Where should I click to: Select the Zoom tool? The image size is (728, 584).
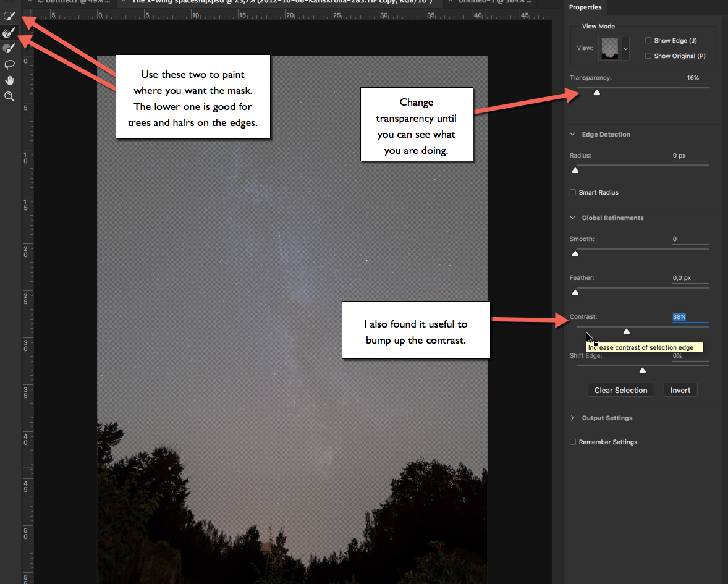(9, 96)
